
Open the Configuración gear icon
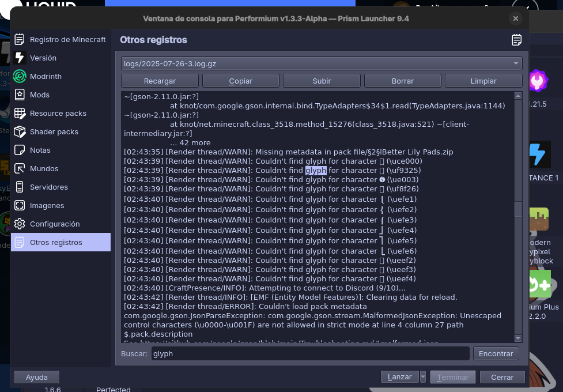coord(20,224)
